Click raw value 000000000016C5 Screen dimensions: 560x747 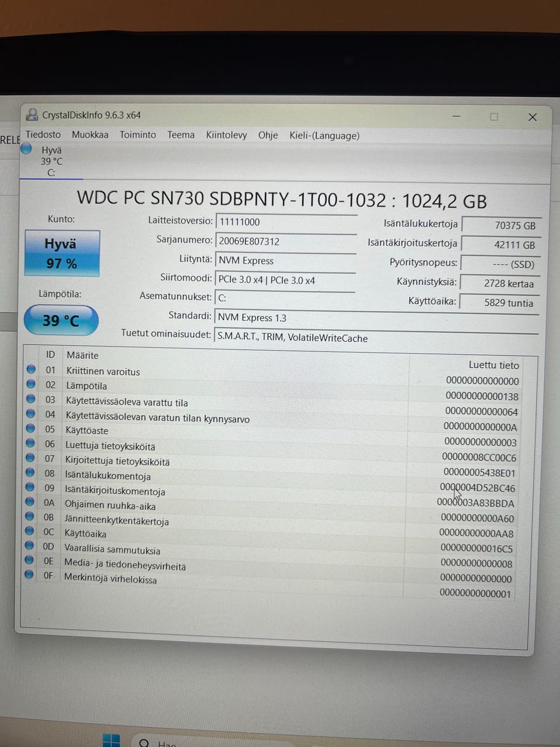tap(477, 549)
